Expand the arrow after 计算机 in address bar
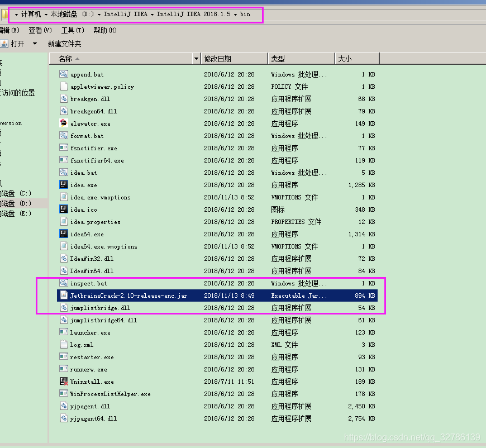 (46, 15)
